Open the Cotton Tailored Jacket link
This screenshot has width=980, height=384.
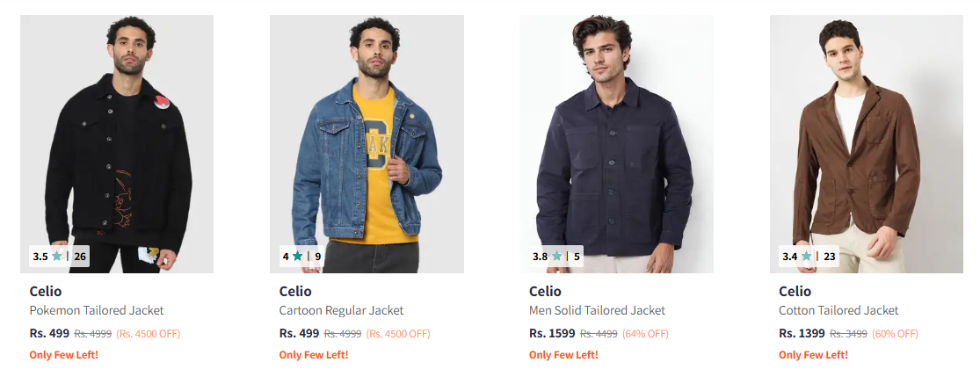click(x=838, y=310)
